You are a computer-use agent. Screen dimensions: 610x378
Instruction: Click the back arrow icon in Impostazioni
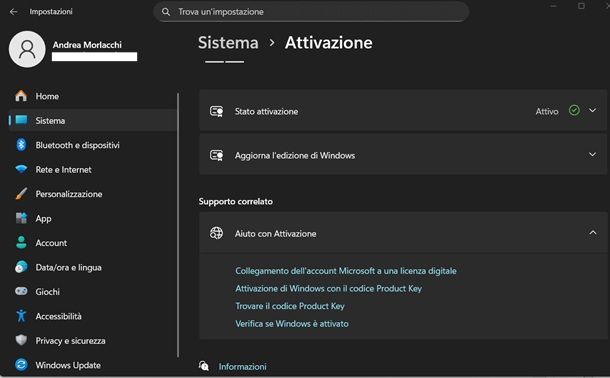click(x=14, y=12)
